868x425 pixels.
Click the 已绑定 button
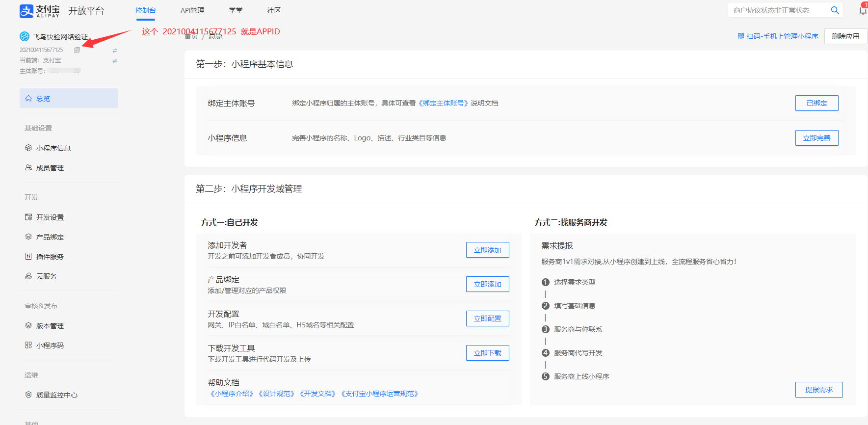pos(816,103)
